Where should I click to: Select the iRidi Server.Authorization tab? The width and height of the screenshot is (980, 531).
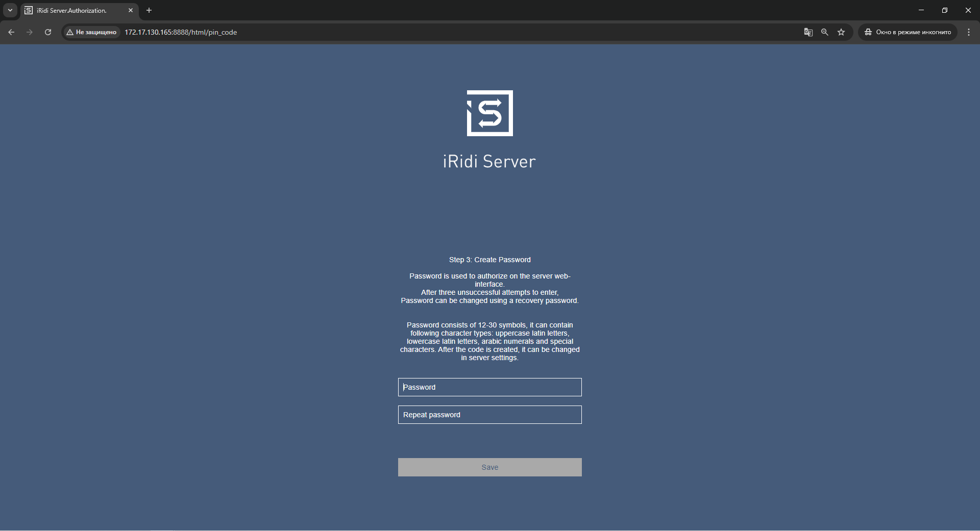pos(71,10)
